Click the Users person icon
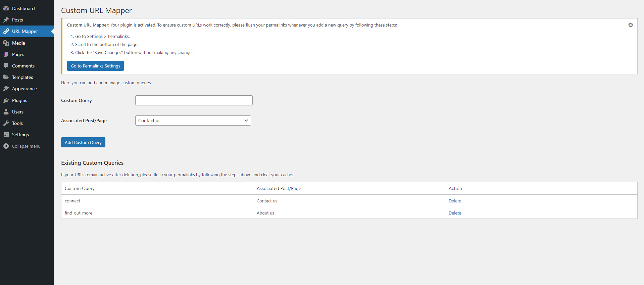 click(6, 112)
